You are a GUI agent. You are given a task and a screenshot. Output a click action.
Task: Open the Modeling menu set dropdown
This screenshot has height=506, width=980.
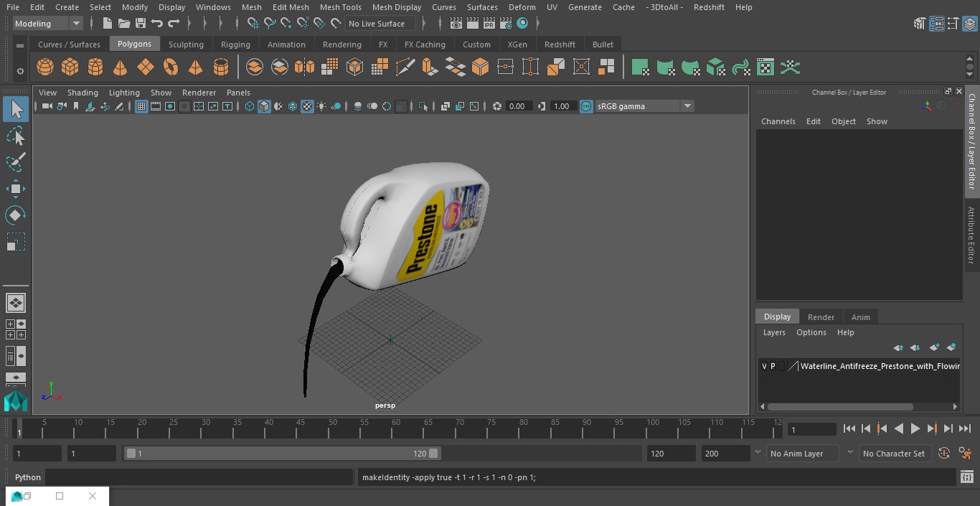pos(48,24)
